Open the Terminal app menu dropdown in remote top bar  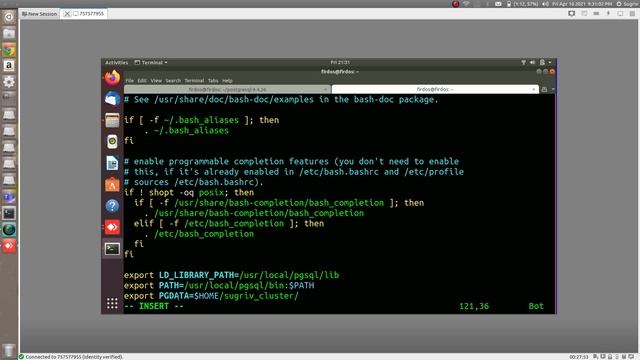[x=151, y=62]
